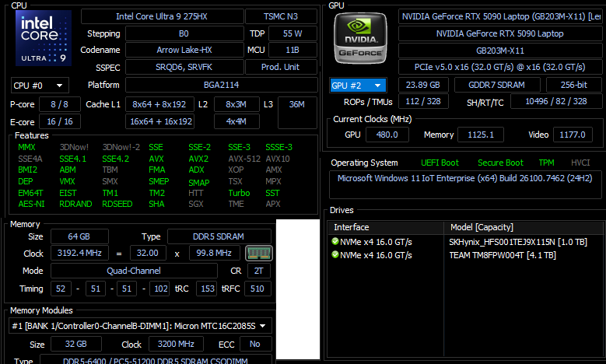Click the Intel Core Ultra 9 logo

pos(44,38)
